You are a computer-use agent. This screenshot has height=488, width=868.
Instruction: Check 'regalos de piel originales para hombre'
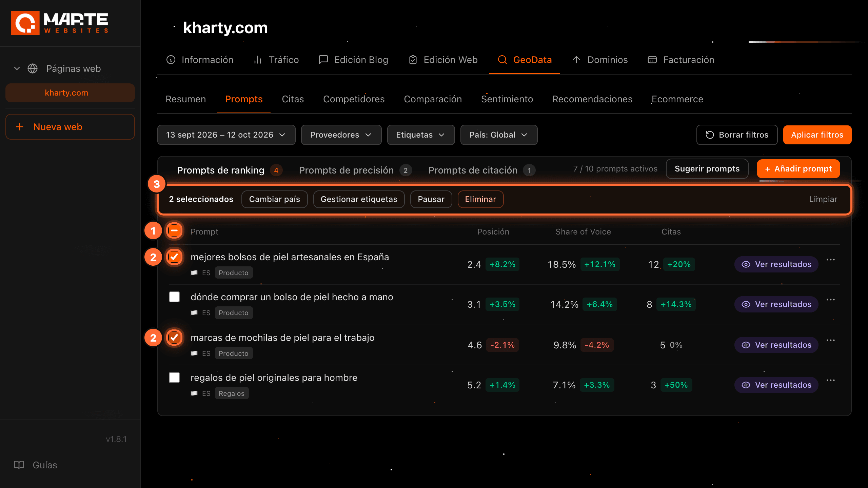click(174, 378)
